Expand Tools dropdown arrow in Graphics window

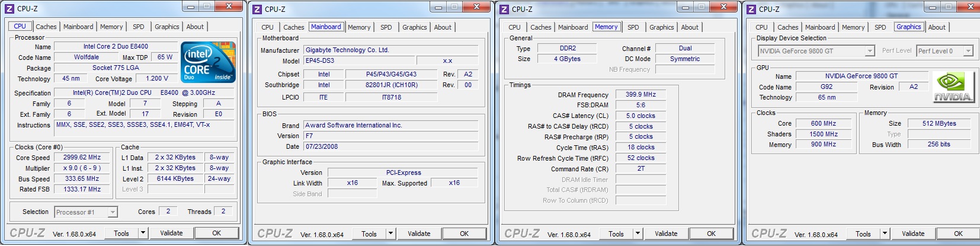click(x=885, y=234)
